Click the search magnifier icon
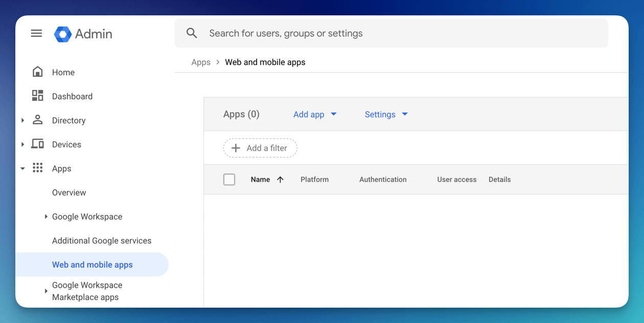This screenshot has width=644, height=323. [192, 33]
